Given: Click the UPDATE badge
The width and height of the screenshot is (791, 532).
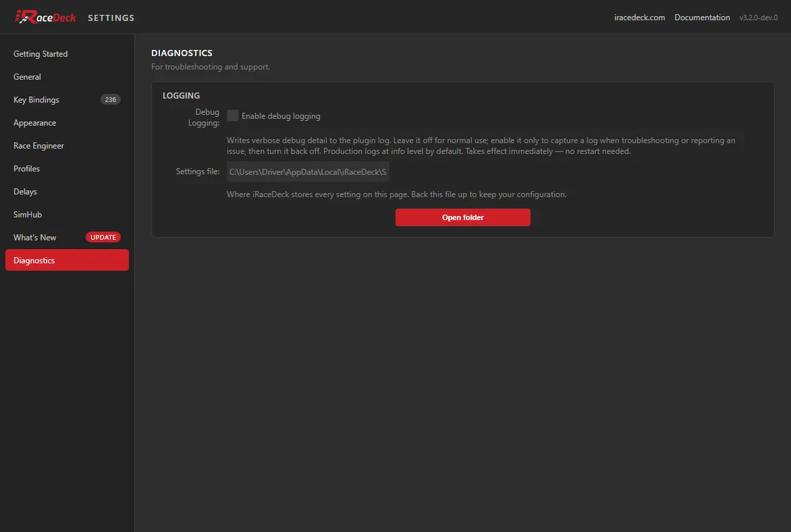Looking at the screenshot, I should coord(103,237).
